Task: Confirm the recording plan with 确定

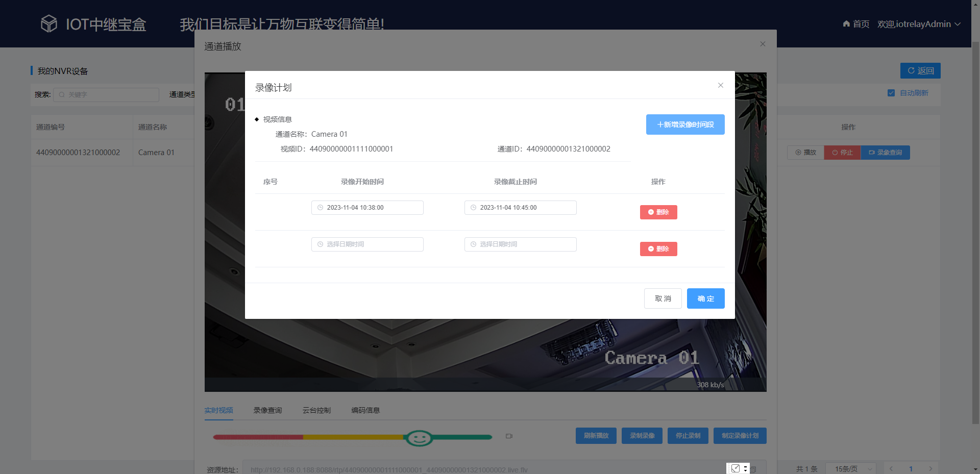Action: 705,298
